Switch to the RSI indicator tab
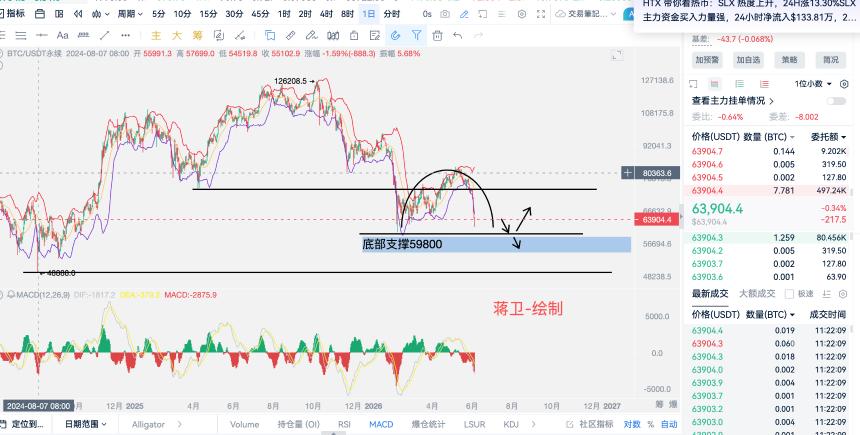This screenshot has width=860, height=435. [344, 424]
